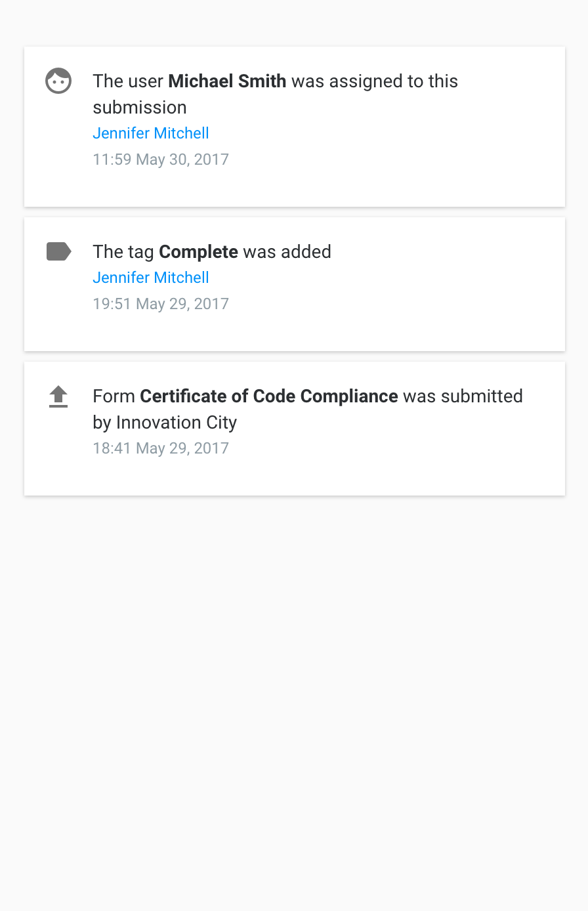Click "was assigned to this" text
Screen dimensions: 588x911
coord(375,81)
